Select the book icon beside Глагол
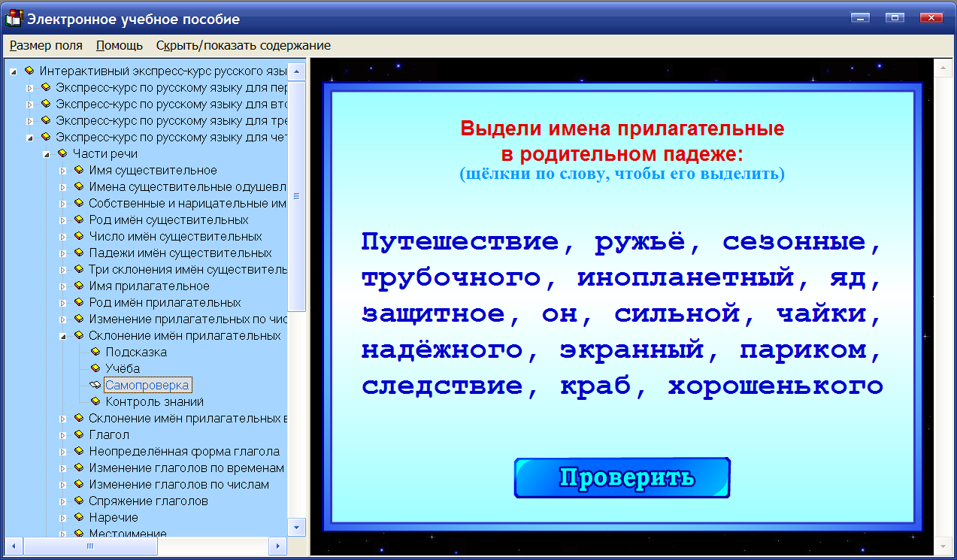This screenshot has width=957, height=560. coord(80,434)
